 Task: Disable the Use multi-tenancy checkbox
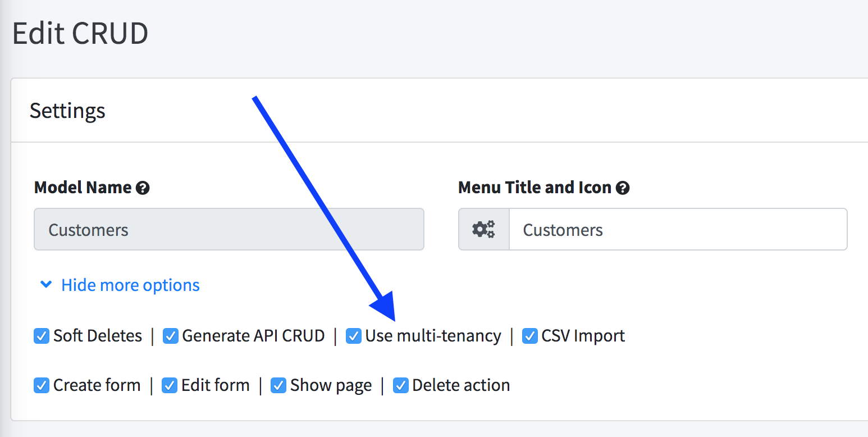[353, 336]
